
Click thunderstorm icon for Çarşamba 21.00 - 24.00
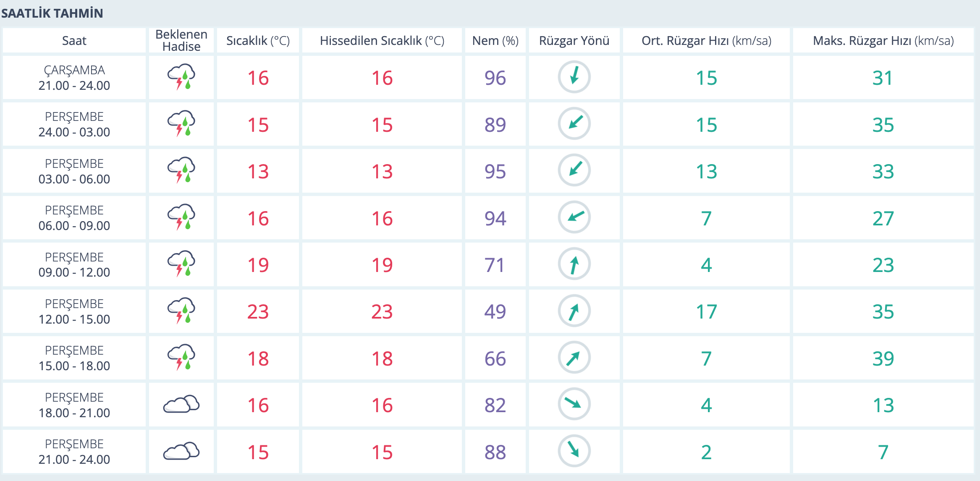181,77
